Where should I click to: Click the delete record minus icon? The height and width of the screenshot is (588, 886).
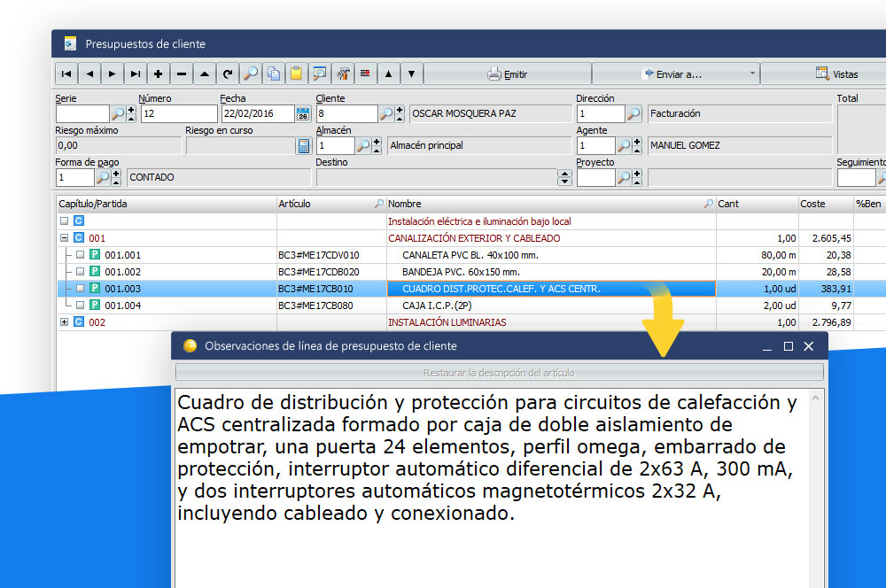(182, 74)
